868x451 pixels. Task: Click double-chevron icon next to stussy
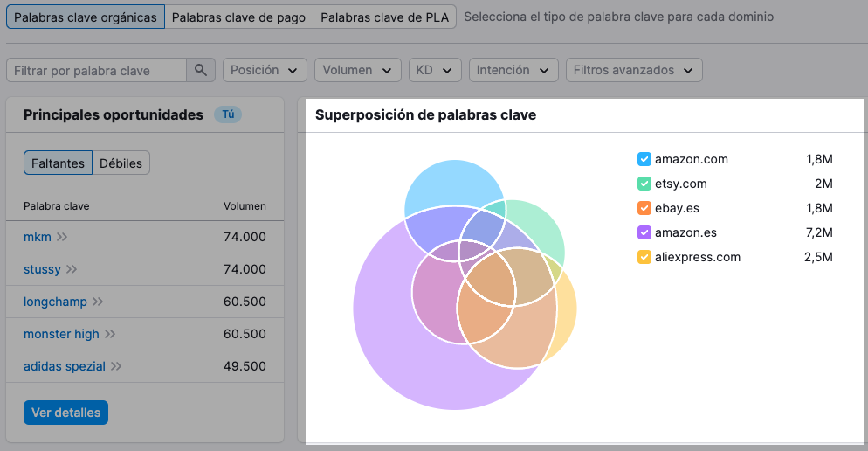click(72, 269)
